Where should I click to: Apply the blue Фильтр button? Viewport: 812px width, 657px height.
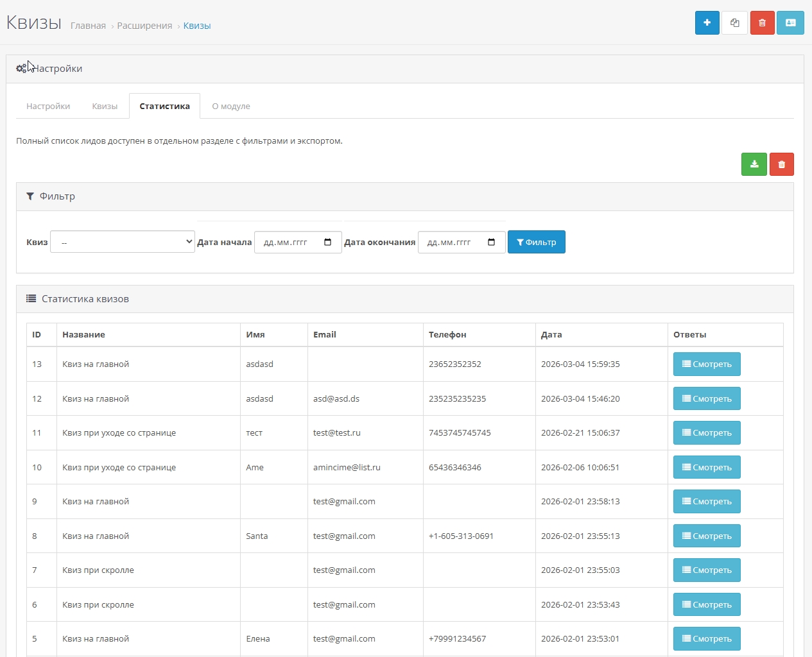536,242
